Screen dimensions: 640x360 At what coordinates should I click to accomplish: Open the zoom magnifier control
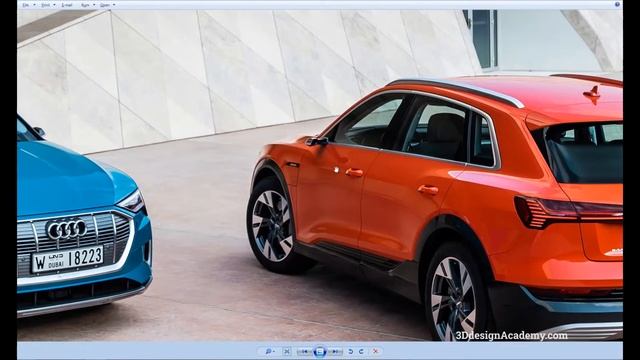tap(269, 351)
